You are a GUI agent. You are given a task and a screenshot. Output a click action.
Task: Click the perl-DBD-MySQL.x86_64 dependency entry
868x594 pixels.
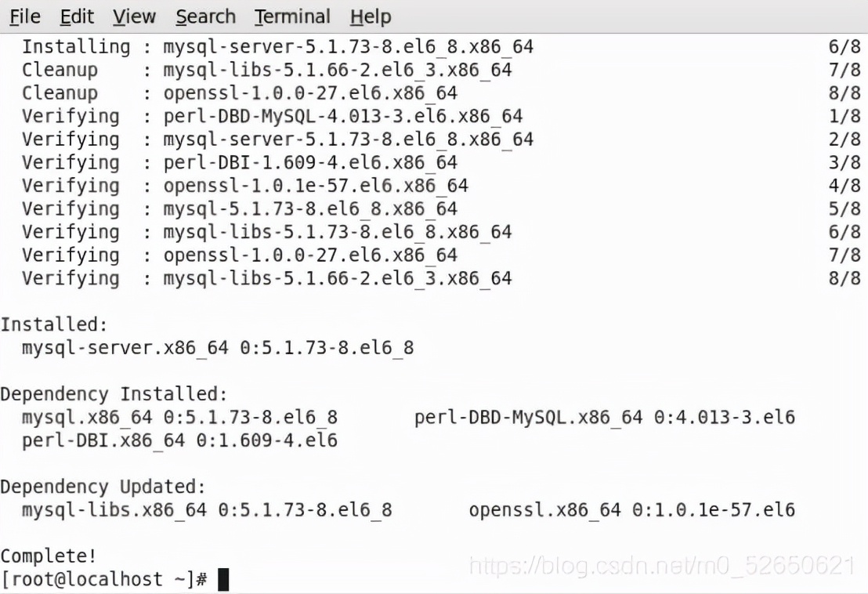pos(604,417)
